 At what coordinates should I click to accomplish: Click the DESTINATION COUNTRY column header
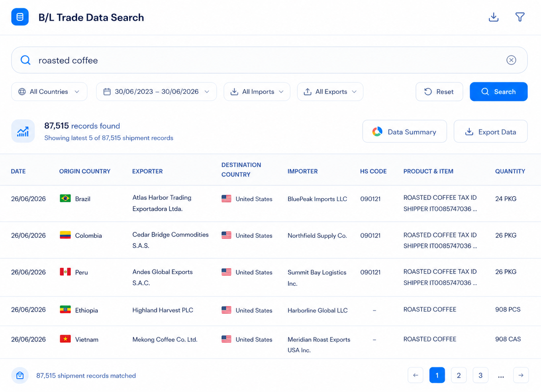pos(241,170)
